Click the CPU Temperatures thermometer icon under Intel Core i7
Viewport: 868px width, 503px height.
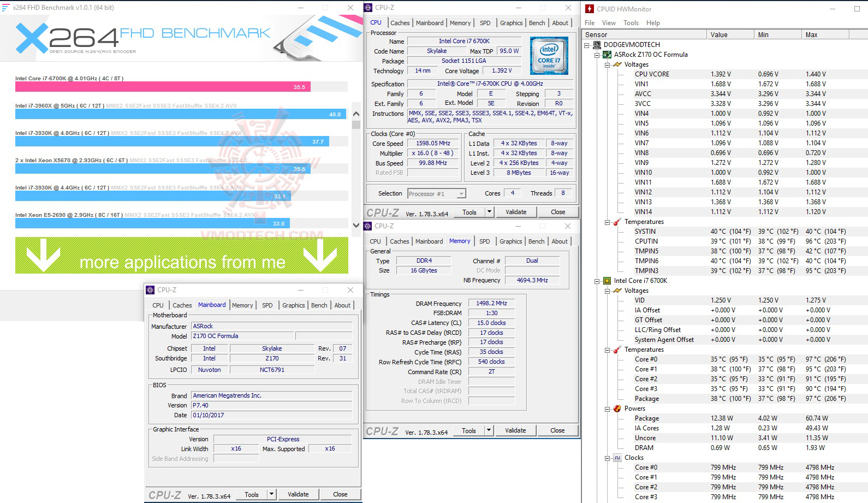617,350
